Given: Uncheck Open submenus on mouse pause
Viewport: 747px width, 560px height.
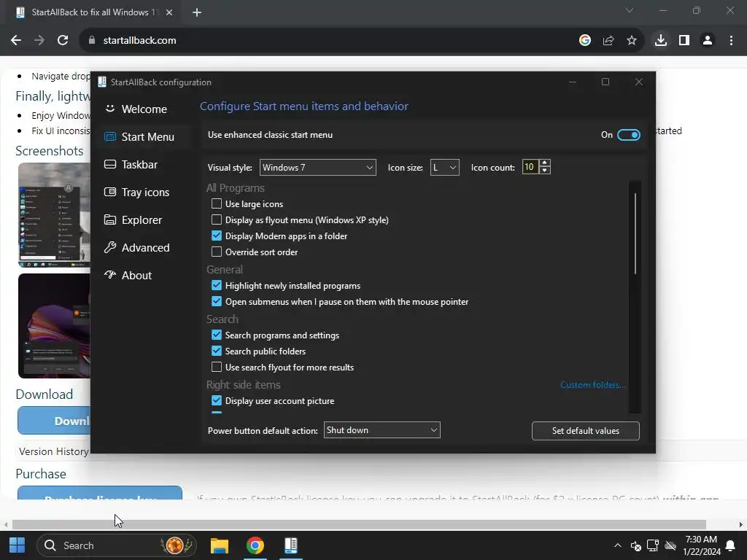Looking at the screenshot, I should pos(216,301).
